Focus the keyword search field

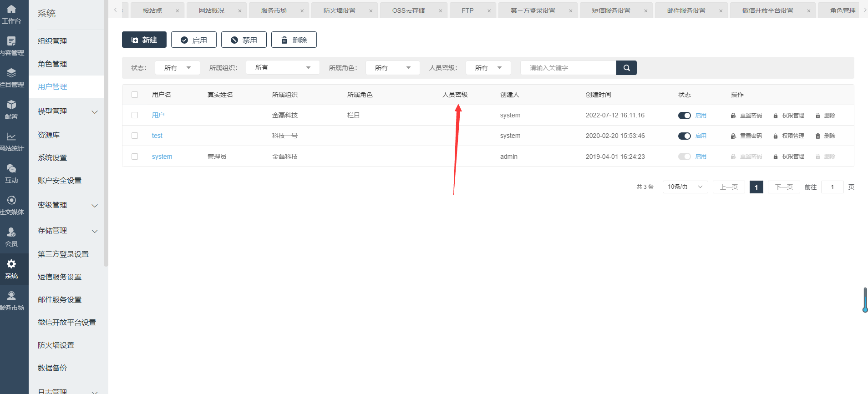(x=569, y=68)
